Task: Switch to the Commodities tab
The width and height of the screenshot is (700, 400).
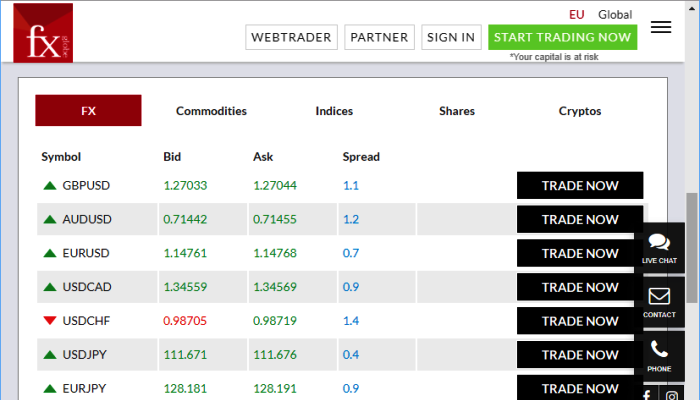Action: point(211,111)
